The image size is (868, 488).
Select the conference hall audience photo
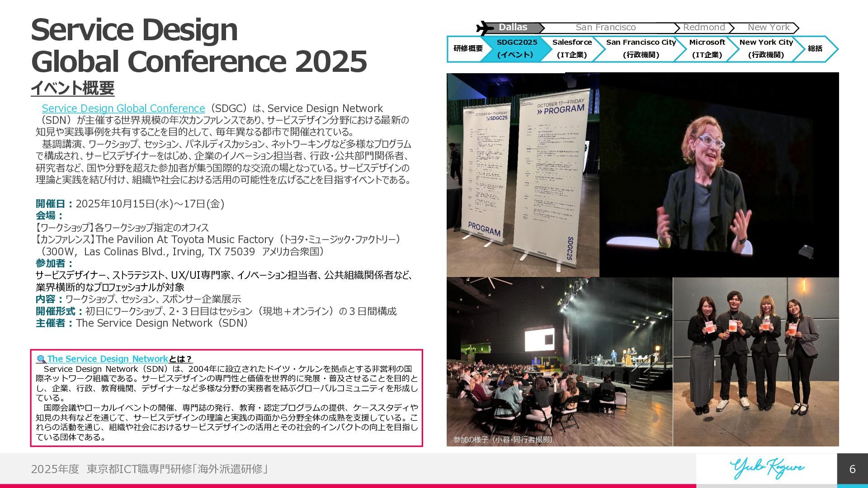[x=559, y=361]
